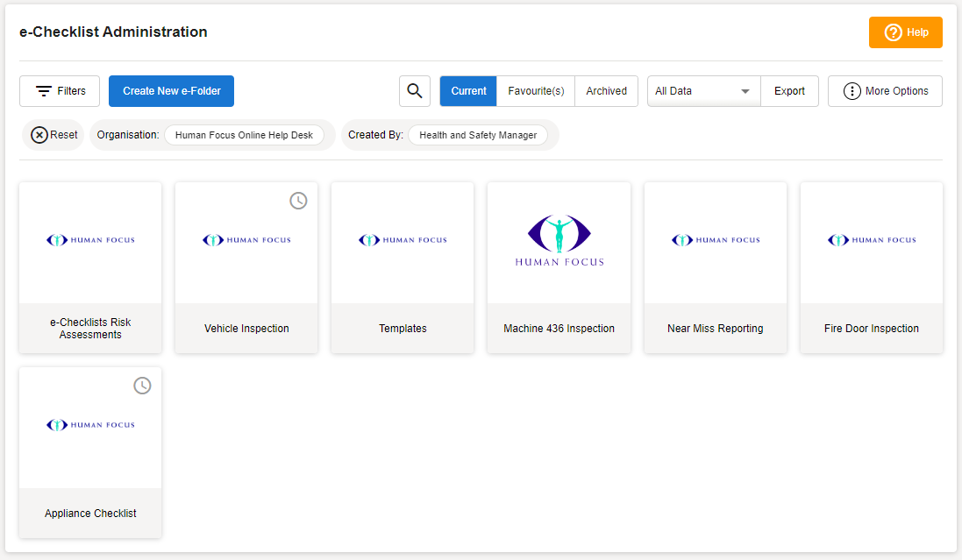Click Create New e-Folder
962x560 pixels.
pos(171,91)
